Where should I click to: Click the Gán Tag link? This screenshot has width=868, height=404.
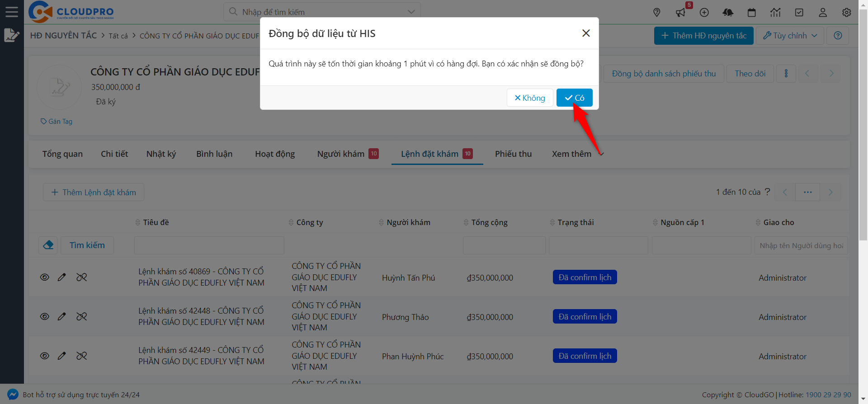pyautogui.click(x=57, y=122)
